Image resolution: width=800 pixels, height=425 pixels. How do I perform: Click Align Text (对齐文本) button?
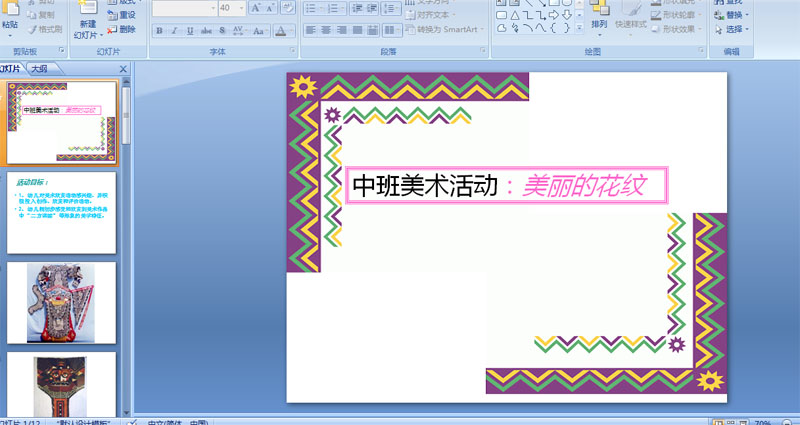point(428,15)
